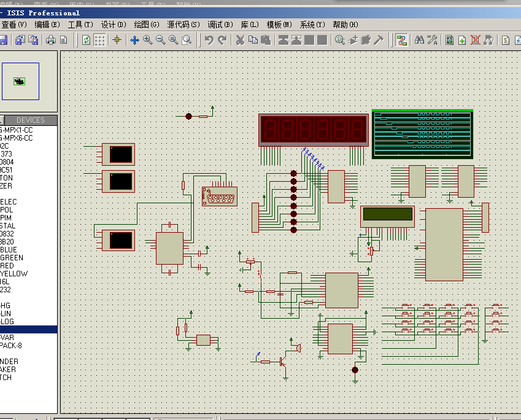The height and width of the screenshot is (420, 521).
Task: Pick parts from library magnifier icon
Action: click(x=339, y=41)
